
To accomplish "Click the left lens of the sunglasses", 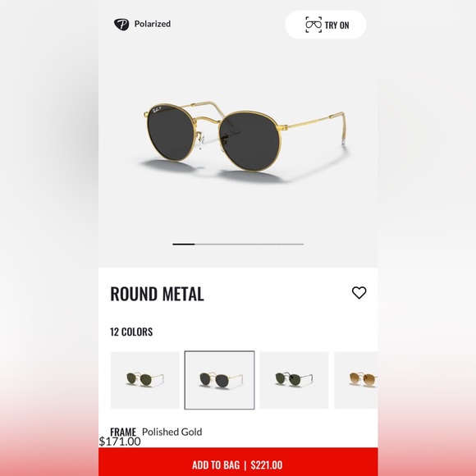I will (x=171, y=133).
